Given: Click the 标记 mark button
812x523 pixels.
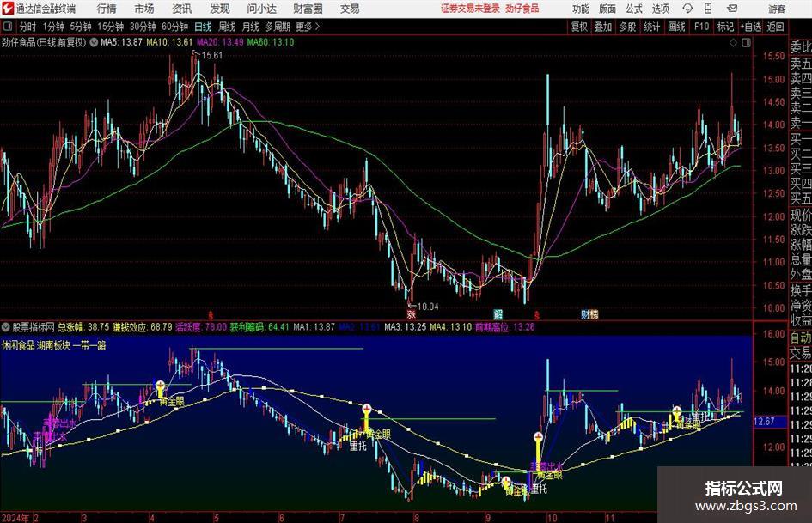Looking at the screenshot, I should [725, 27].
